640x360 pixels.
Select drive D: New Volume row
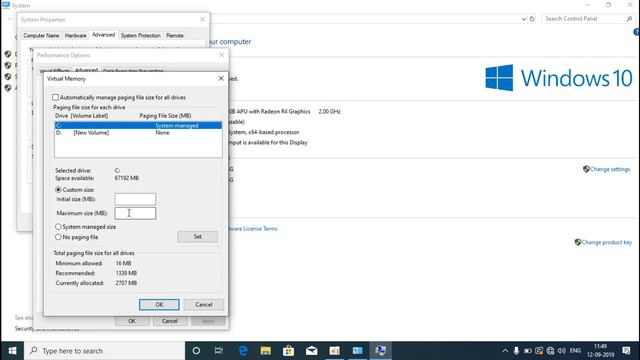138,133
